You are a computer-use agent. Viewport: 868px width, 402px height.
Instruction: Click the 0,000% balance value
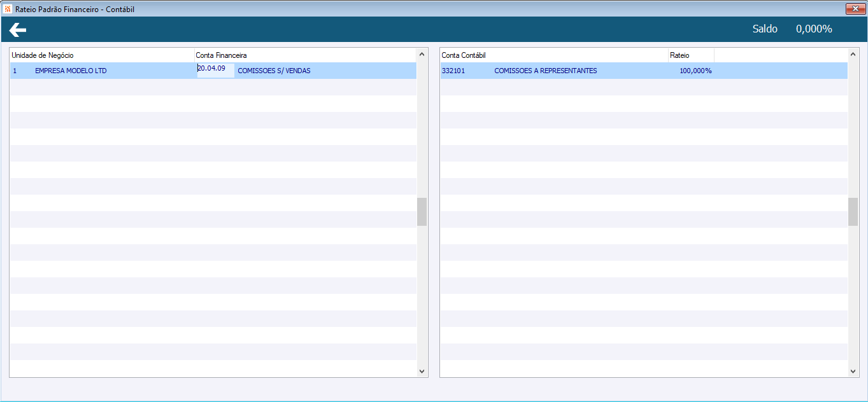(x=814, y=29)
